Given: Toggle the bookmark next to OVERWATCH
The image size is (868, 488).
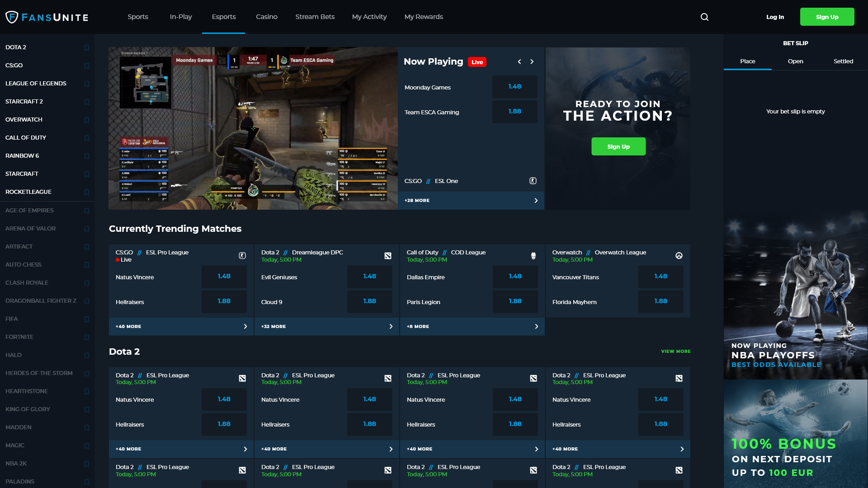Looking at the screenshot, I should (x=86, y=120).
